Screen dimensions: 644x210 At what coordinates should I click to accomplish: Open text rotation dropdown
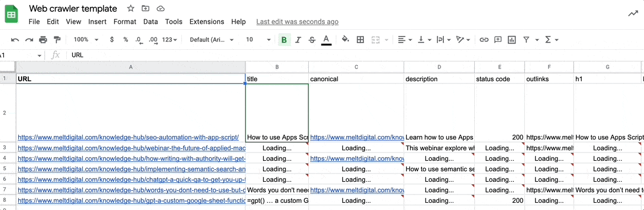click(463, 40)
